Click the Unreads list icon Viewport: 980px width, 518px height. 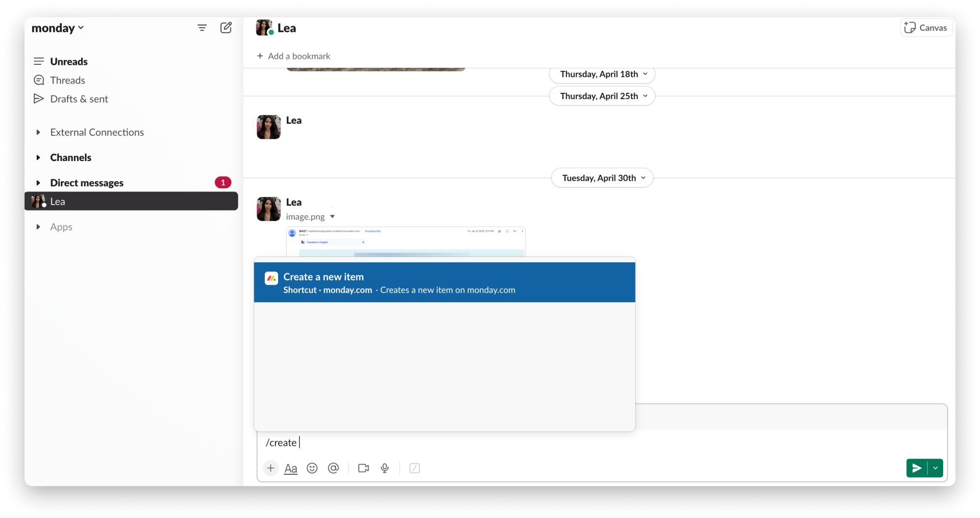tap(39, 61)
